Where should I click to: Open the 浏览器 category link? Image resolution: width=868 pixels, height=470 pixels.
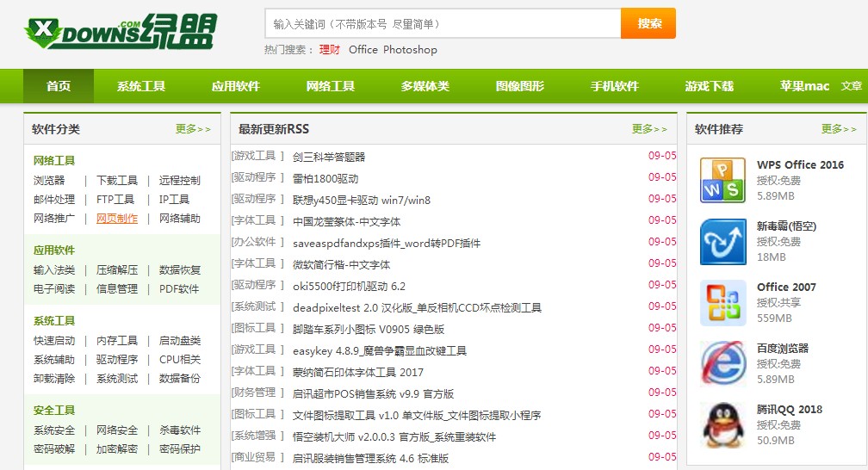[x=49, y=181]
